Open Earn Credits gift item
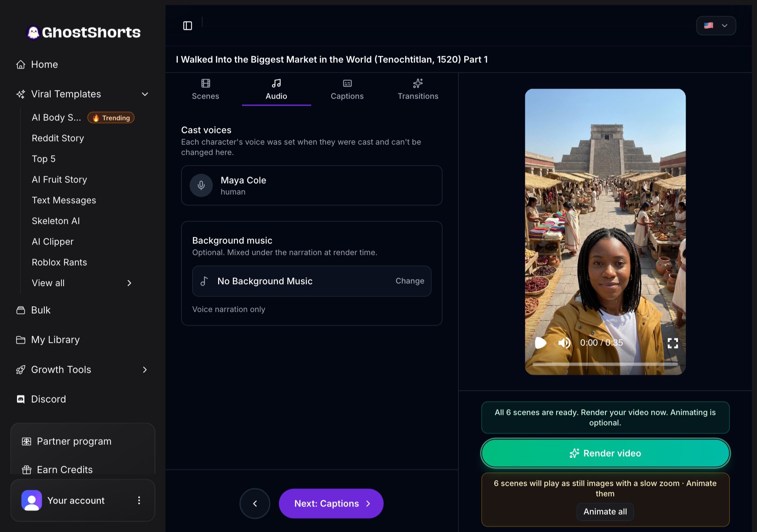Image resolution: width=757 pixels, height=532 pixels. point(58,470)
